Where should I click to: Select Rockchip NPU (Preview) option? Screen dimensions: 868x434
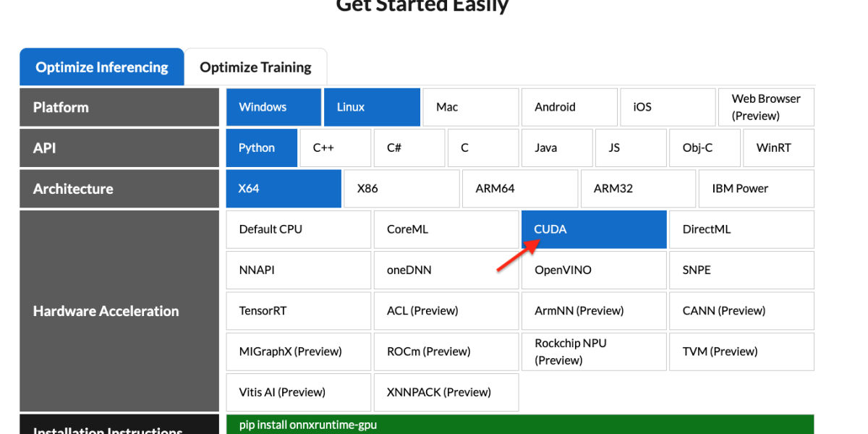pos(593,352)
